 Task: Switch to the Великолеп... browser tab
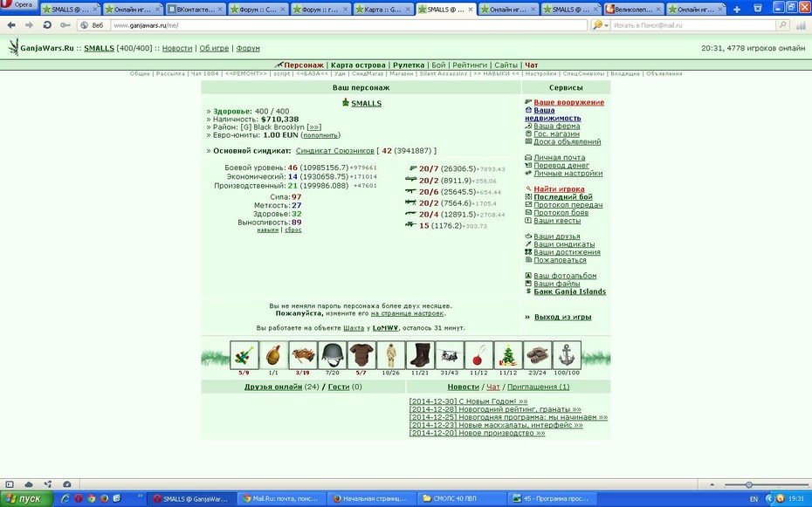click(634, 10)
